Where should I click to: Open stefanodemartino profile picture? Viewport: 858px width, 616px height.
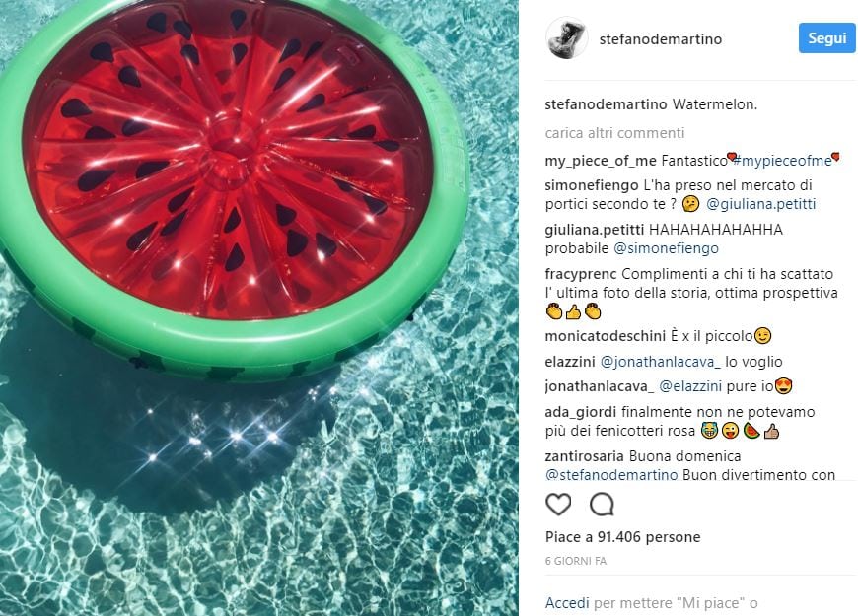tap(566, 38)
